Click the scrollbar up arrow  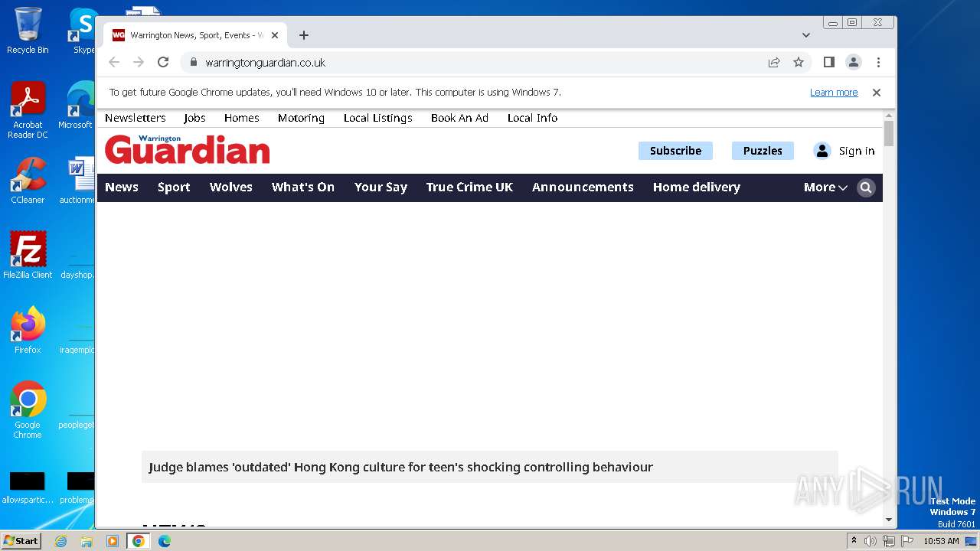tap(889, 115)
